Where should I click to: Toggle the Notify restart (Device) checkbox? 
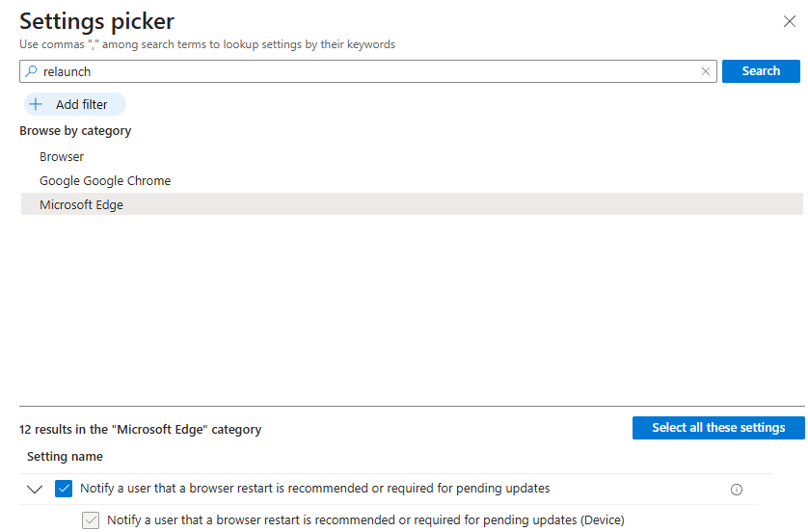(91, 520)
